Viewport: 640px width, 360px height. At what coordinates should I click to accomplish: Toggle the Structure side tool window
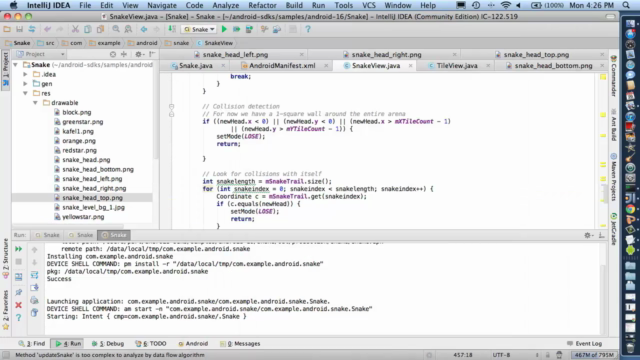point(5,258)
